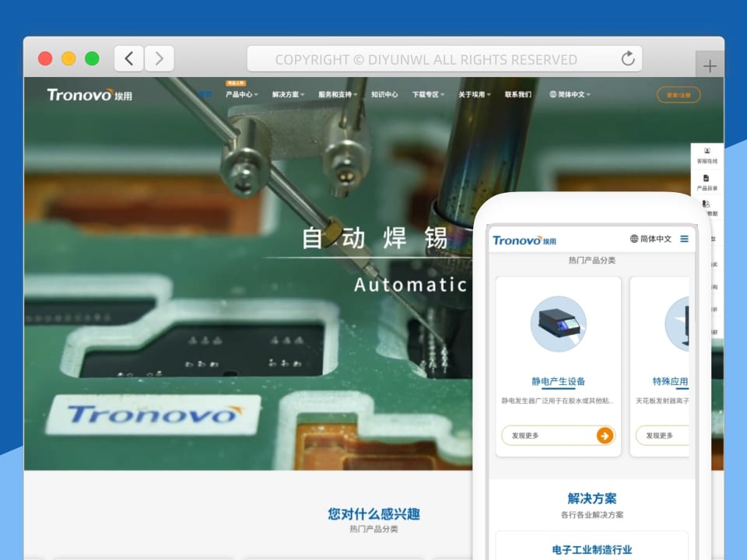Open 产品目录 in the right sidebar
This screenshot has height=560, width=747.
[707, 182]
